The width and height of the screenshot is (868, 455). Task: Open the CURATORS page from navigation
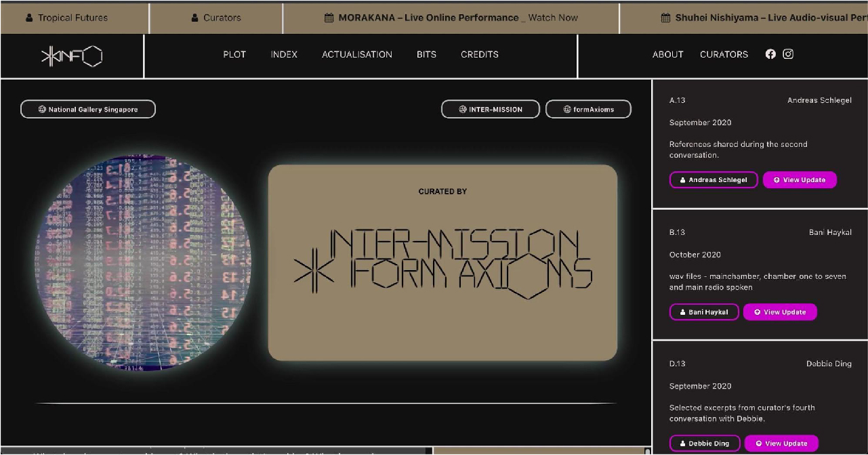click(724, 54)
